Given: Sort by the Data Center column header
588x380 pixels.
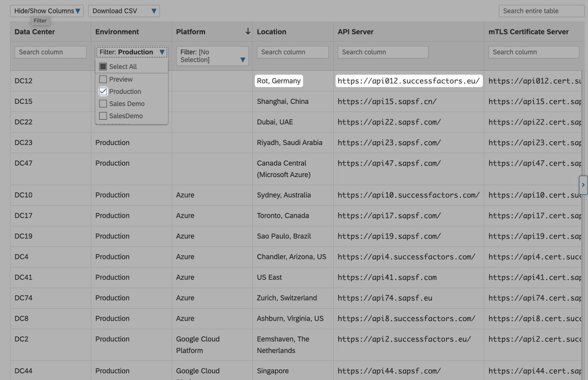Looking at the screenshot, I should [x=35, y=32].
